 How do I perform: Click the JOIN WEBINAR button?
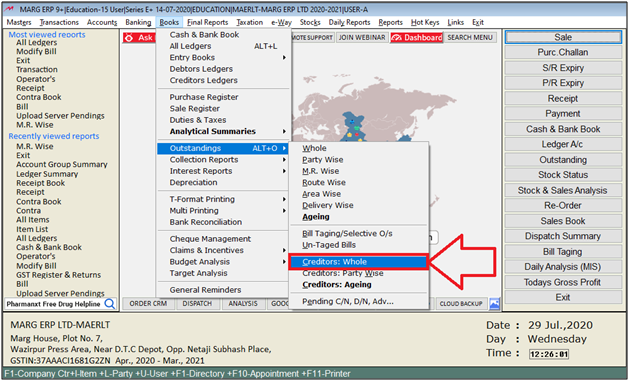(x=362, y=37)
